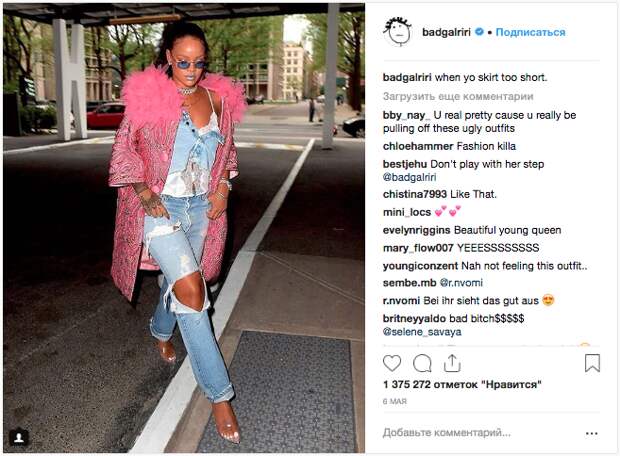Open post date 6 МАЯ link

[395, 401]
